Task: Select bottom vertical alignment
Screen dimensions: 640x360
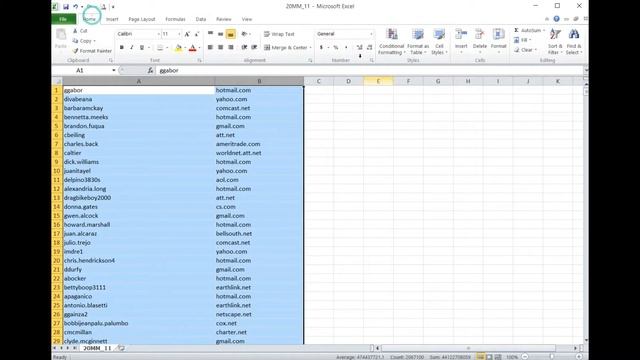Action: (231, 35)
